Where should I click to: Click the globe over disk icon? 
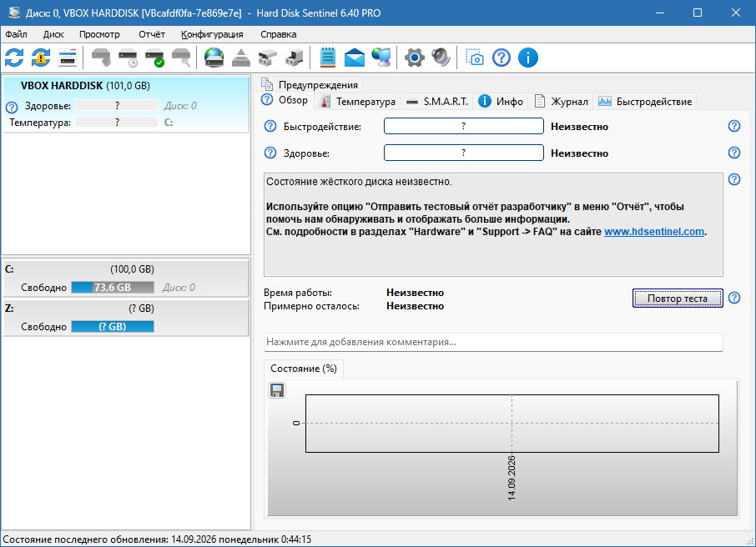pyautogui.click(x=214, y=58)
